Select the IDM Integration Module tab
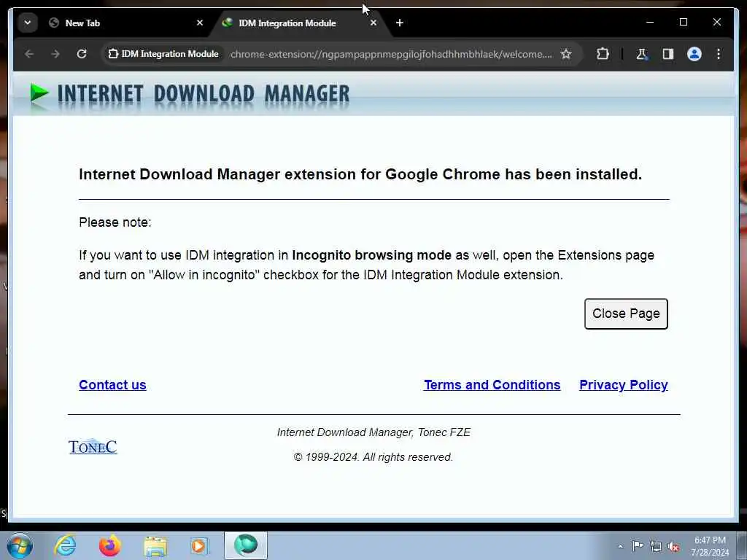 (300, 23)
